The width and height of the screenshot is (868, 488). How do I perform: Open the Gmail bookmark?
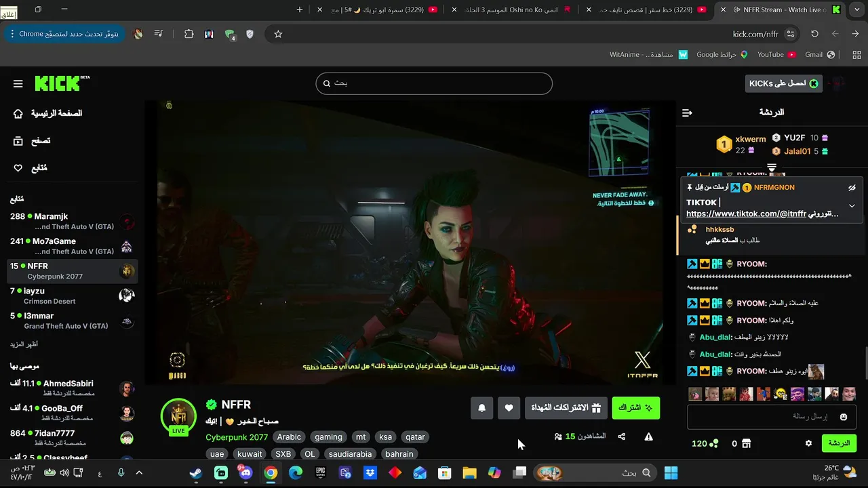[819, 55]
